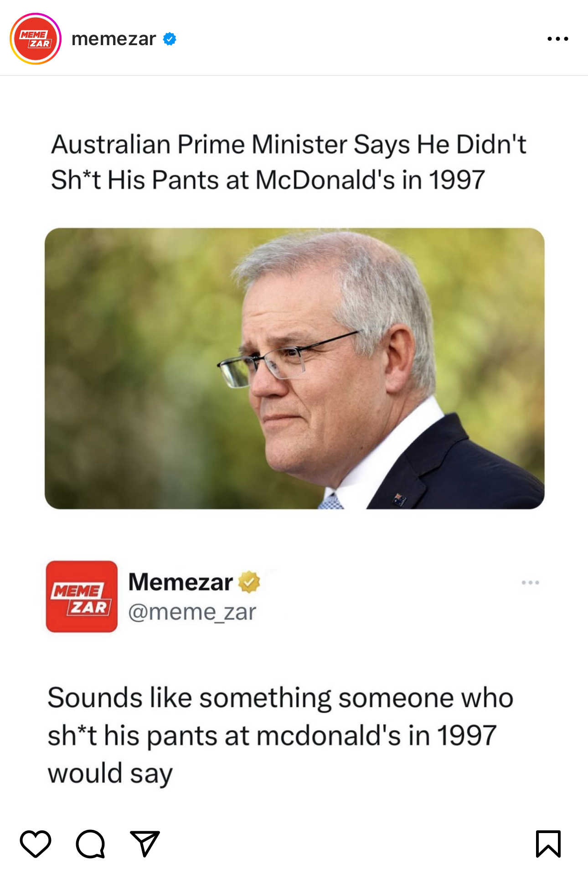588x870 pixels.
Task: Share the post via paper plane icon
Action: pyautogui.click(x=145, y=844)
